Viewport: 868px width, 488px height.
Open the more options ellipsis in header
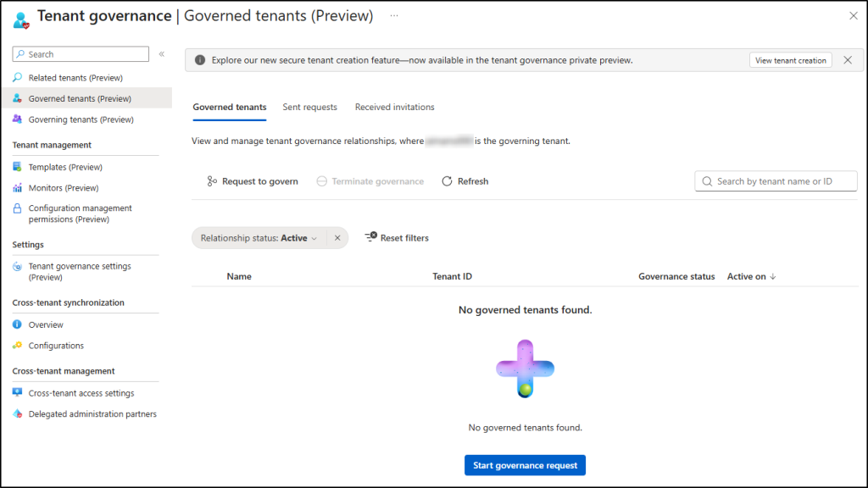pyautogui.click(x=394, y=15)
